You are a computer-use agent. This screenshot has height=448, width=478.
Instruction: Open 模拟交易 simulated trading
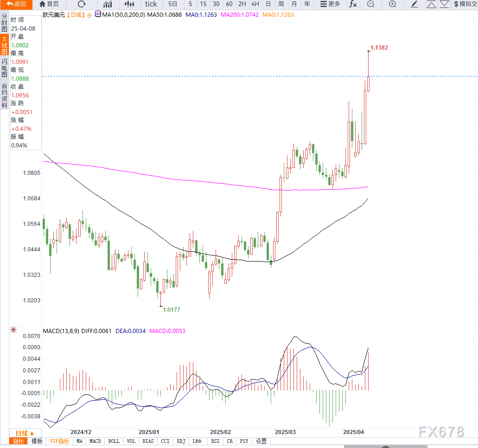(x=465, y=4)
